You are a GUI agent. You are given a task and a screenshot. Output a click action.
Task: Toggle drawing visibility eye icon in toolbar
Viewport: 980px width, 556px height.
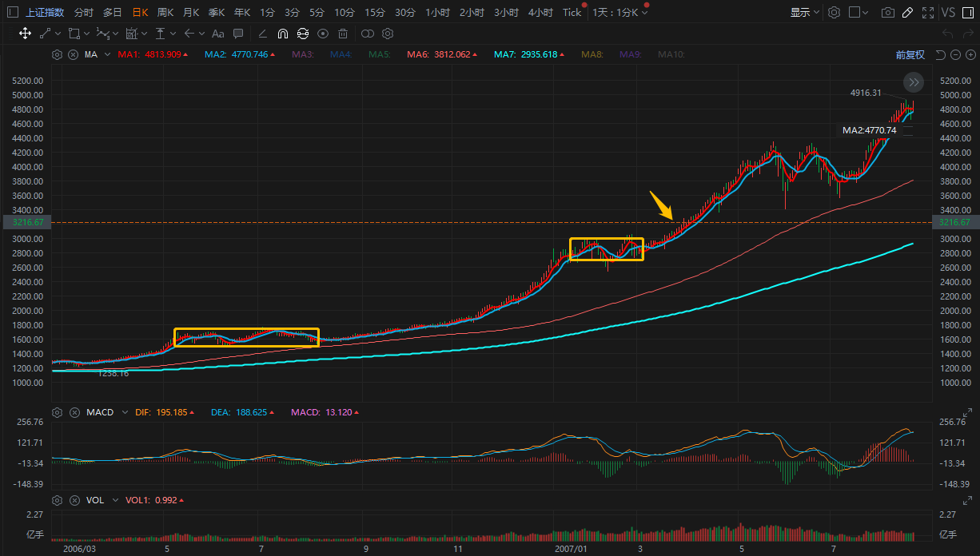tap(323, 34)
